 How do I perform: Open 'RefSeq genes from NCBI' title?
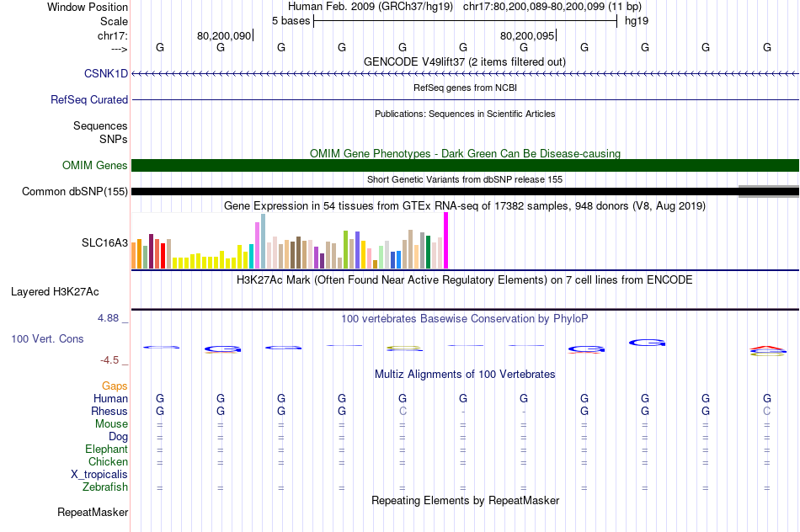[466, 88]
